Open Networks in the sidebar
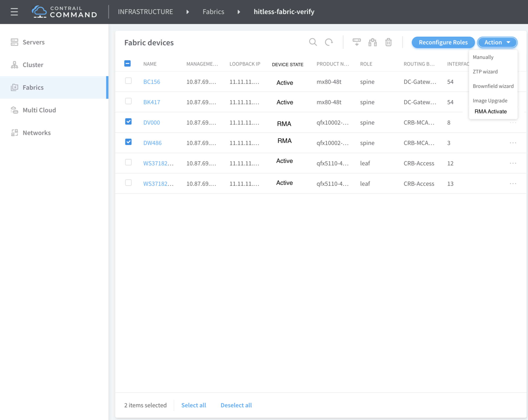Viewport: 528px width, 420px height. [54, 133]
